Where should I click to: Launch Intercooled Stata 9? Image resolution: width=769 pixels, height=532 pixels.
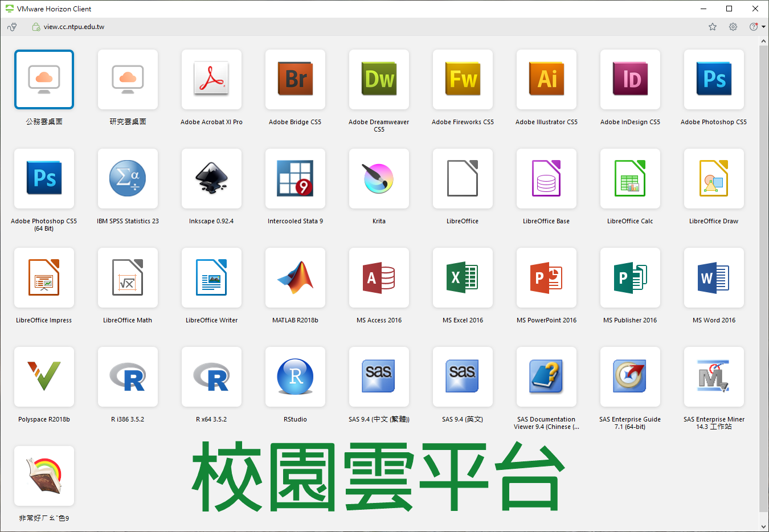pyautogui.click(x=295, y=178)
